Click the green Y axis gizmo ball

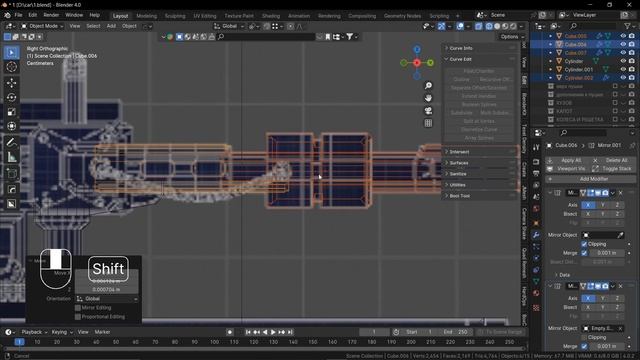[x=430, y=62]
